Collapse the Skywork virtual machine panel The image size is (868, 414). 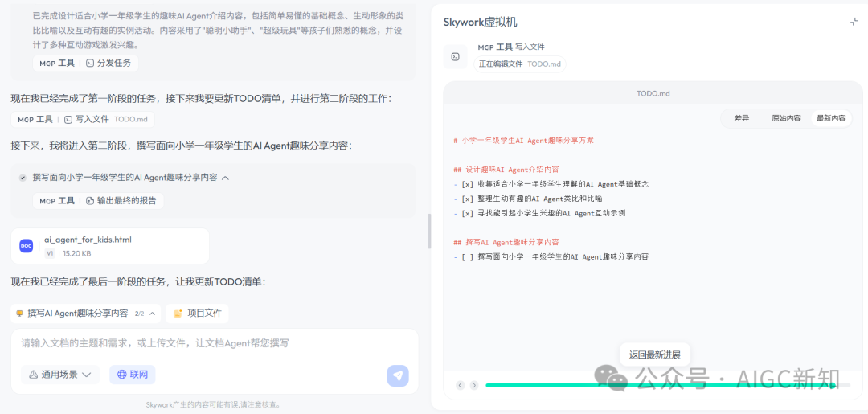854,22
